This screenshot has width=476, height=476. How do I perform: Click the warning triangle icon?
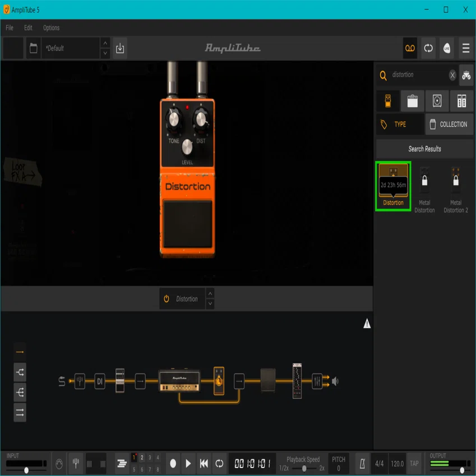click(367, 324)
